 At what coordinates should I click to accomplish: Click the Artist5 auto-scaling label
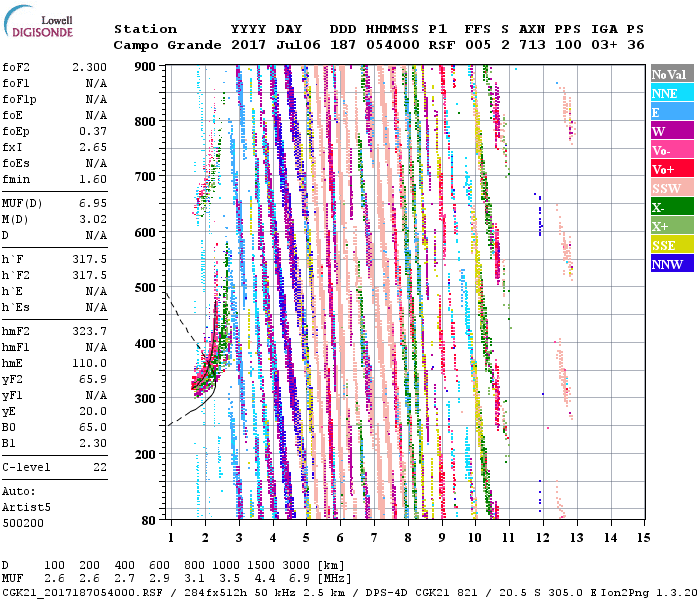[26, 507]
